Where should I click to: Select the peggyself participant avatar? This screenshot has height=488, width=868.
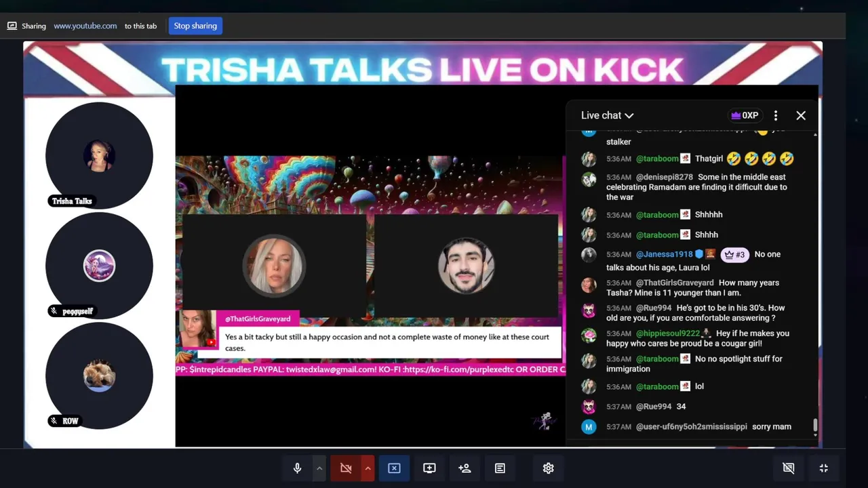click(99, 266)
